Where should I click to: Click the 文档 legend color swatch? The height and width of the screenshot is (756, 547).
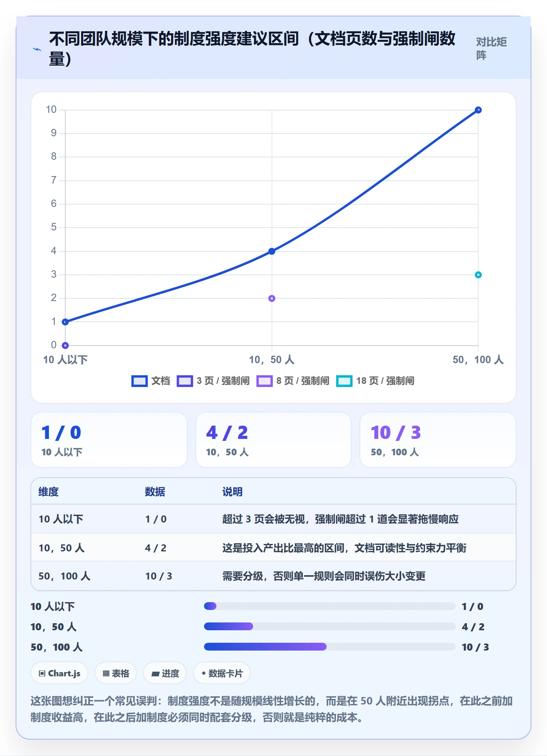coord(139,381)
